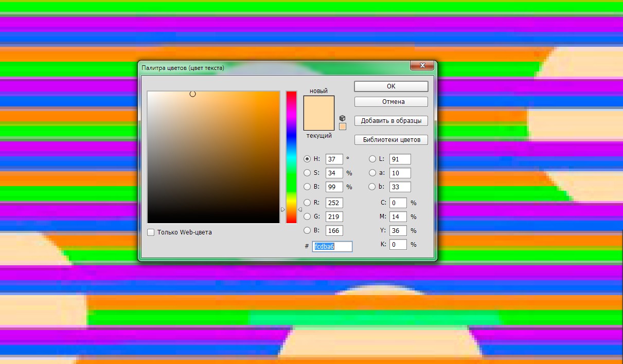The height and width of the screenshot is (364, 623).
Task: Click the G field showing 219
Action: coord(334,216)
